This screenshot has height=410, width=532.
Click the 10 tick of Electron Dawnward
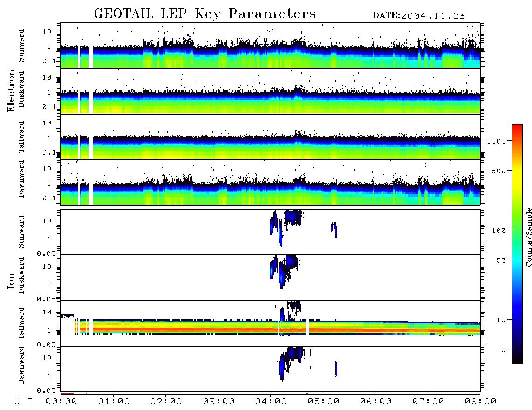tap(47, 169)
